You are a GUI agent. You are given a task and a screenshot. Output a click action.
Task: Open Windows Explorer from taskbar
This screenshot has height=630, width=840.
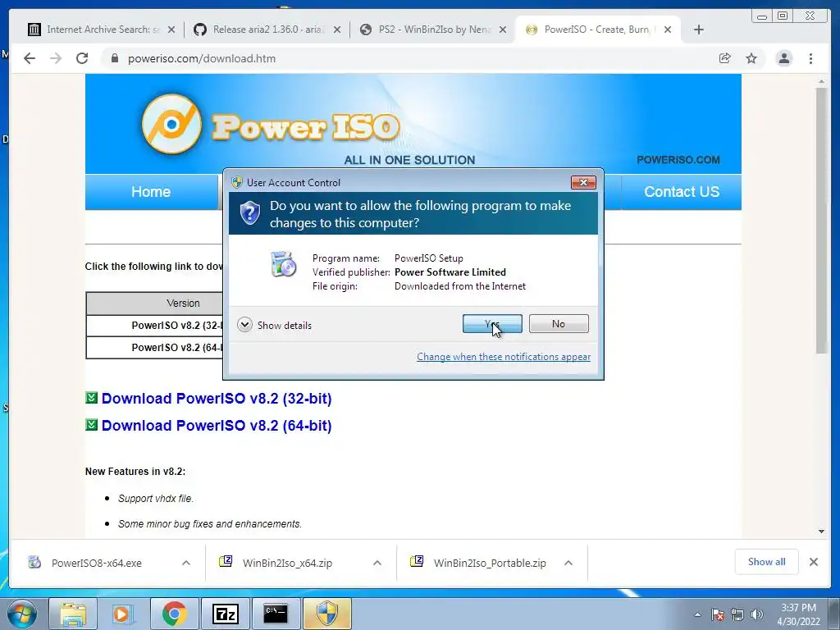[x=73, y=614]
